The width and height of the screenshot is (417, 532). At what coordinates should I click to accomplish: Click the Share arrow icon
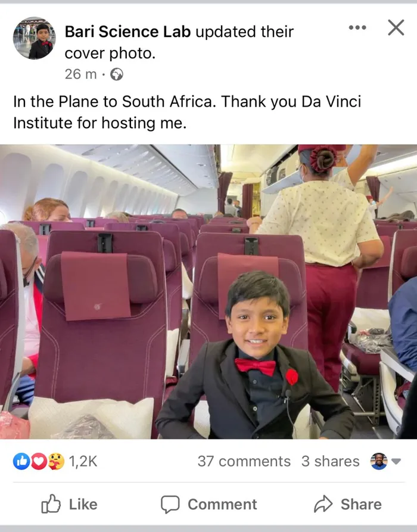coord(323,504)
